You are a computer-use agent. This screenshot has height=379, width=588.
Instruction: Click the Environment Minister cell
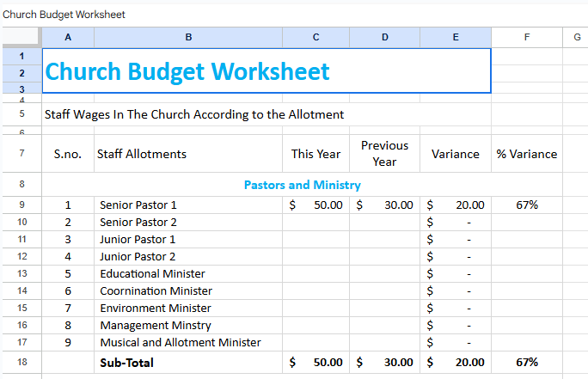pos(188,309)
